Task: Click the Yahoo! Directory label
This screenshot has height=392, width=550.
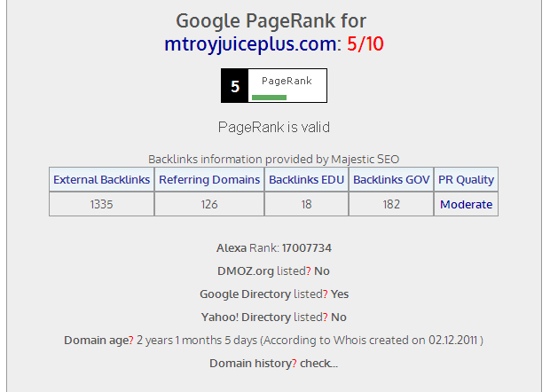Action: coord(246,318)
